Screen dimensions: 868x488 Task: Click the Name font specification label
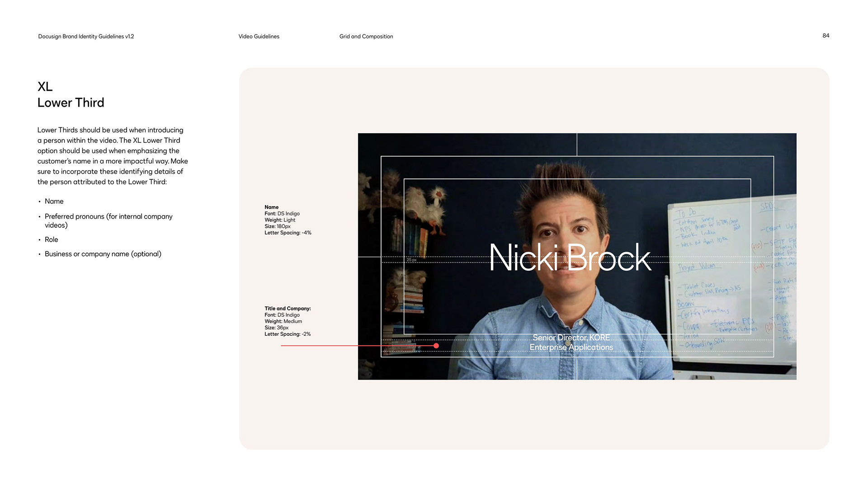point(271,207)
